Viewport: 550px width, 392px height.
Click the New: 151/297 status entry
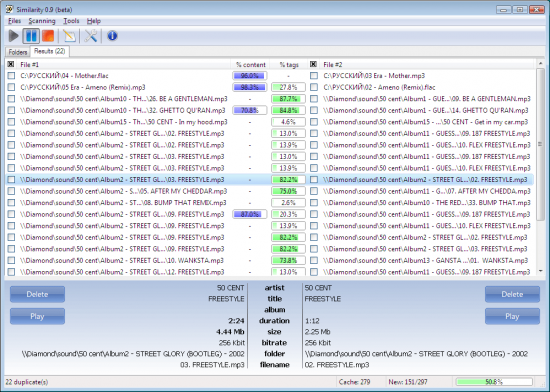(x=408, y=382)
